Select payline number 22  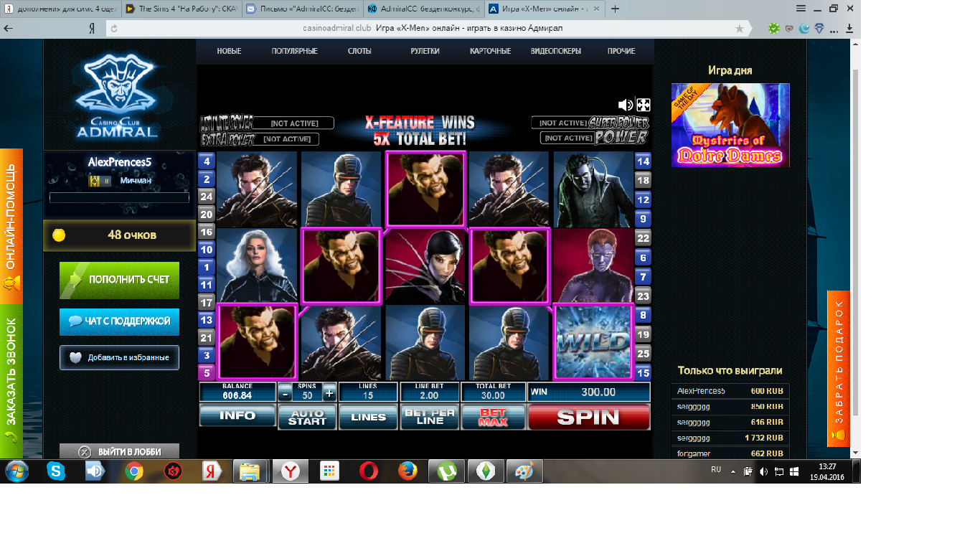click(643, 238)
